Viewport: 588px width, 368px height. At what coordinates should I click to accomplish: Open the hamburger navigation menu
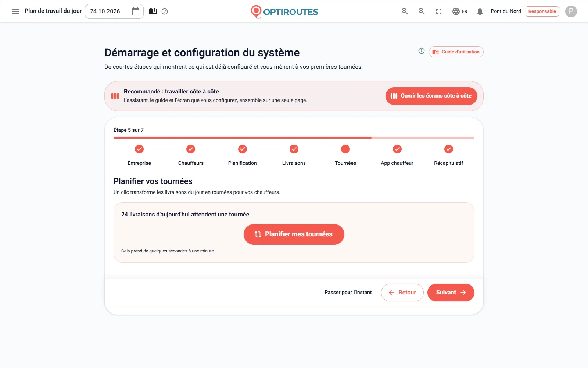click(x=15, y=11)
